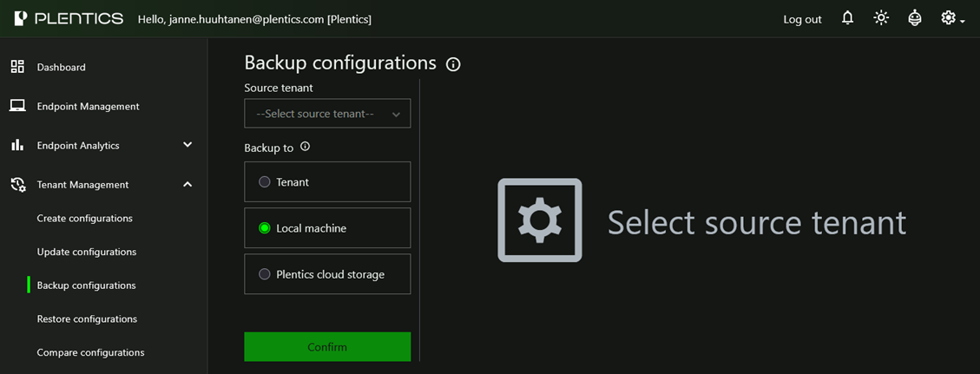Click the Dashboard grid icon
This screenshot has width=980, height=374.
17,67
